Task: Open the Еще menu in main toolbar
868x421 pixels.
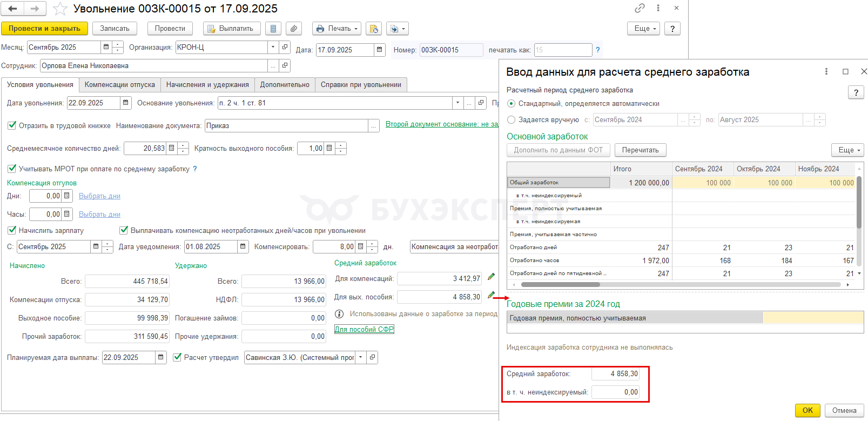Action: pos(644,29)
